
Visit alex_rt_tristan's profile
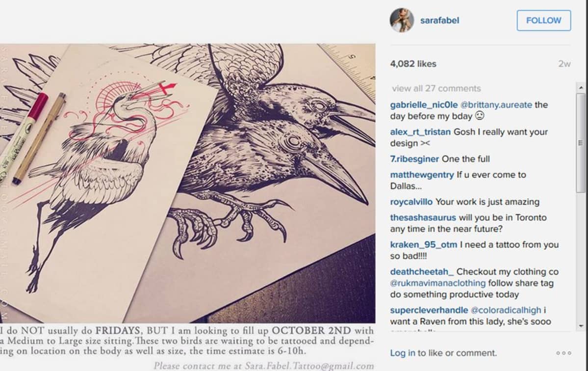pos(420,132)
